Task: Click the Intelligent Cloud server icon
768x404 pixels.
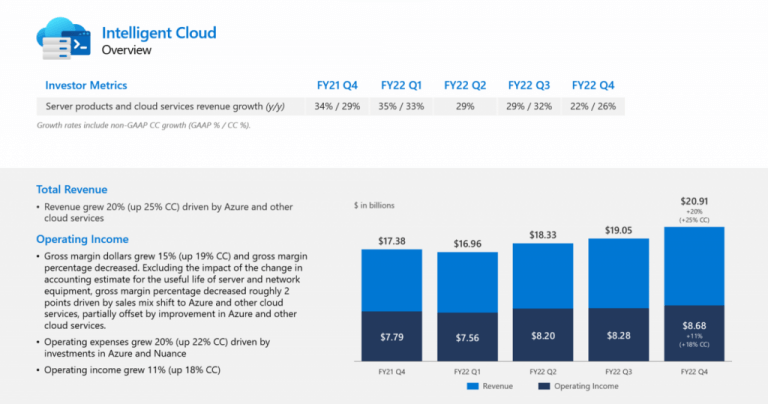Action: pyautogui.click(x=64, y=39)
